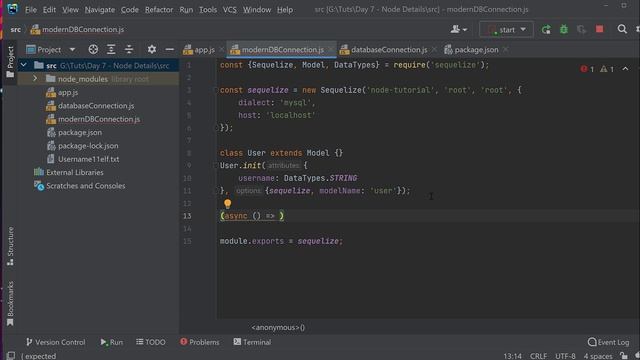Viewport: 640px width, 360px height.
Task: Click the Rerun green arrow icon
Action: 546,29
